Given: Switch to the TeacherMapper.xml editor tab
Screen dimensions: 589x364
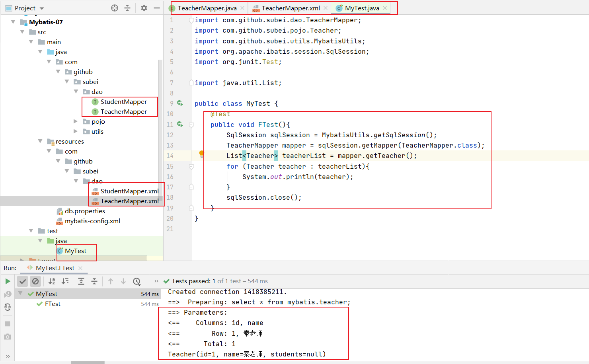Looking at the screenshot, I should click(x=290, y=8).
